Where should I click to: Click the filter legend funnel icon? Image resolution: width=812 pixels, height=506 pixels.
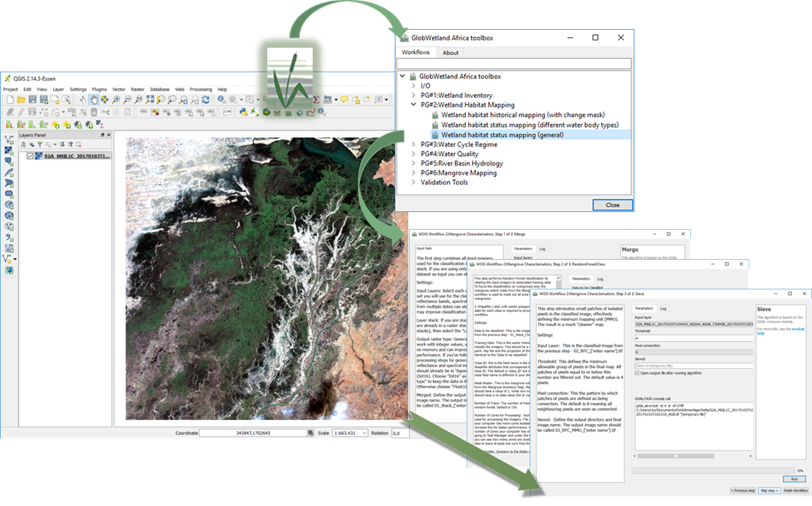tap(40, 145)
